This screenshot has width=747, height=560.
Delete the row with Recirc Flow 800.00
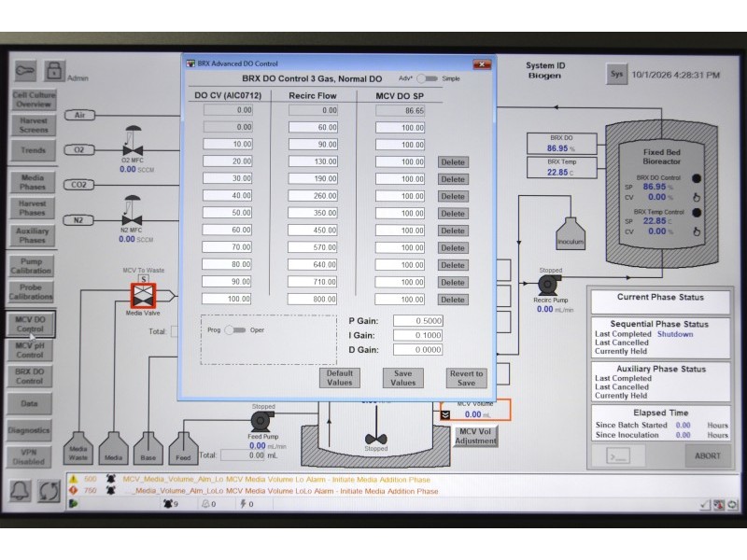453,300
